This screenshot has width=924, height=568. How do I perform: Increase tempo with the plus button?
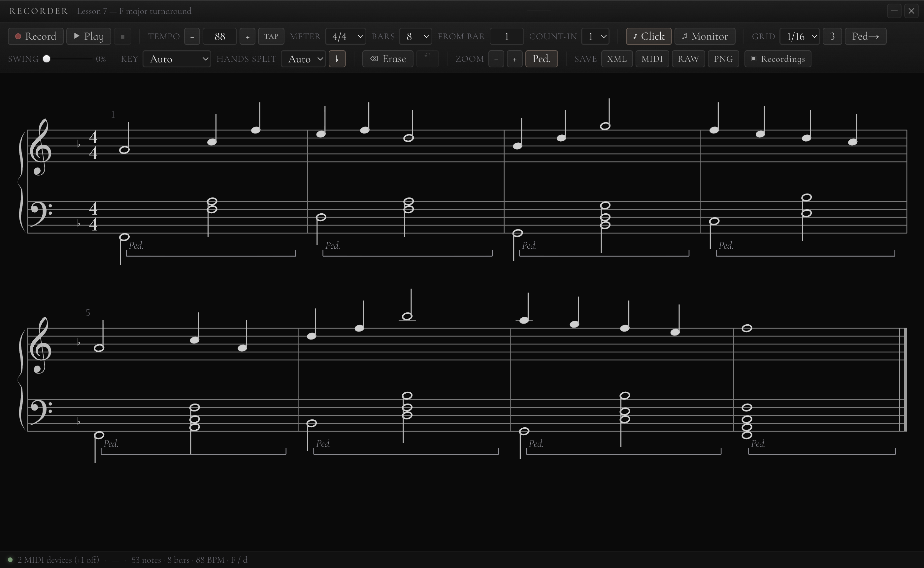(247, 36)
